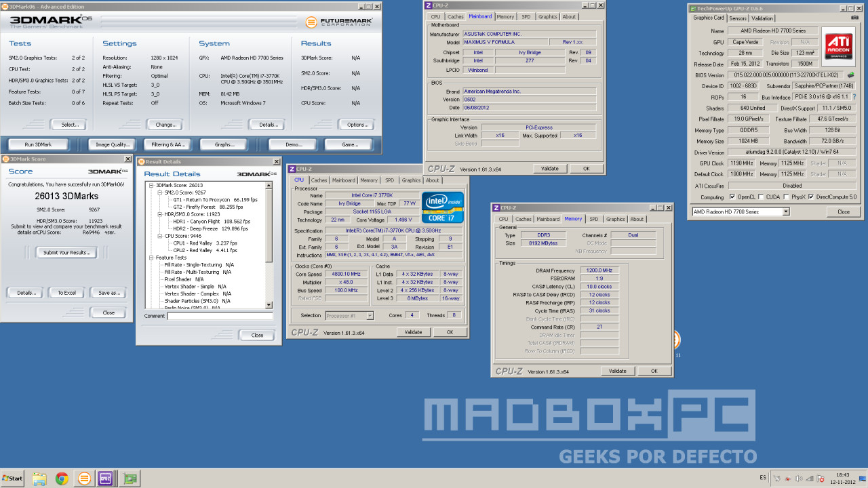
Task: Click Save as in the Score window
Action: pos(108,293)
